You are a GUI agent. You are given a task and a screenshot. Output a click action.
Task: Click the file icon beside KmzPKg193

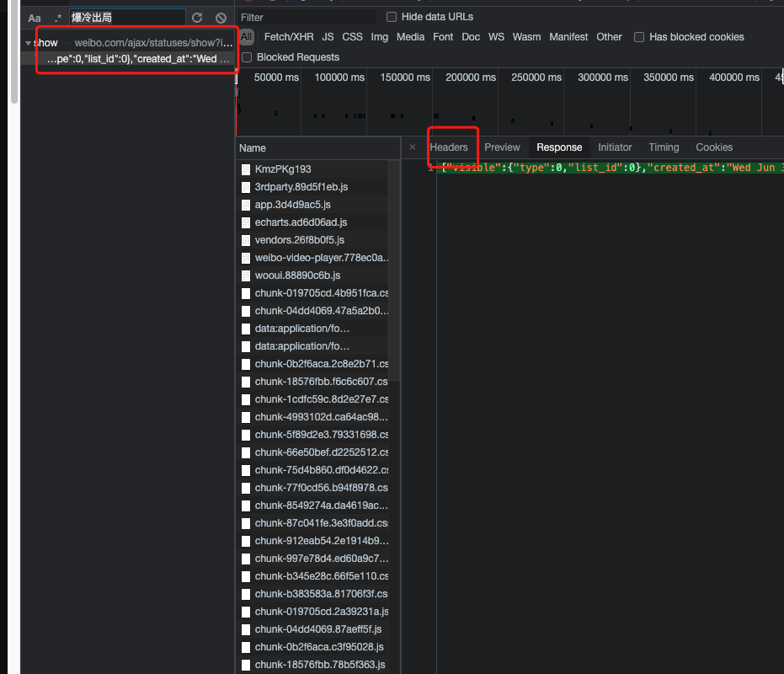coord(246,169)
